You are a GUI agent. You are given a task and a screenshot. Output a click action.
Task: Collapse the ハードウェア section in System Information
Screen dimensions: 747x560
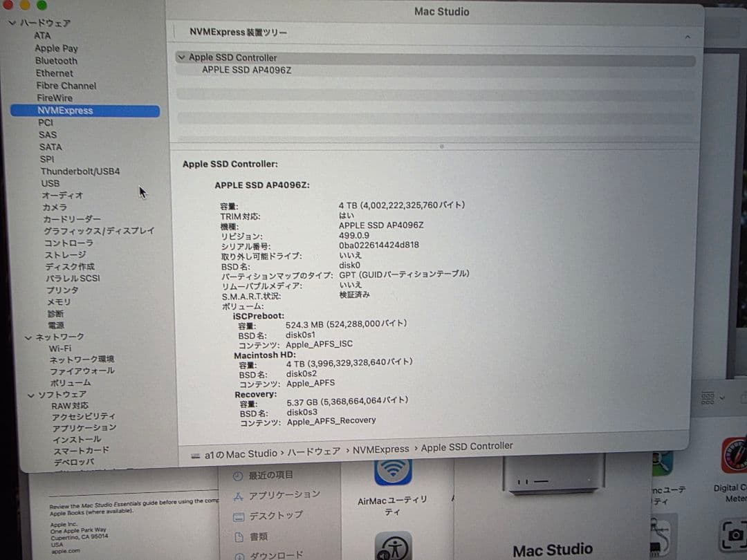point(12,23)
